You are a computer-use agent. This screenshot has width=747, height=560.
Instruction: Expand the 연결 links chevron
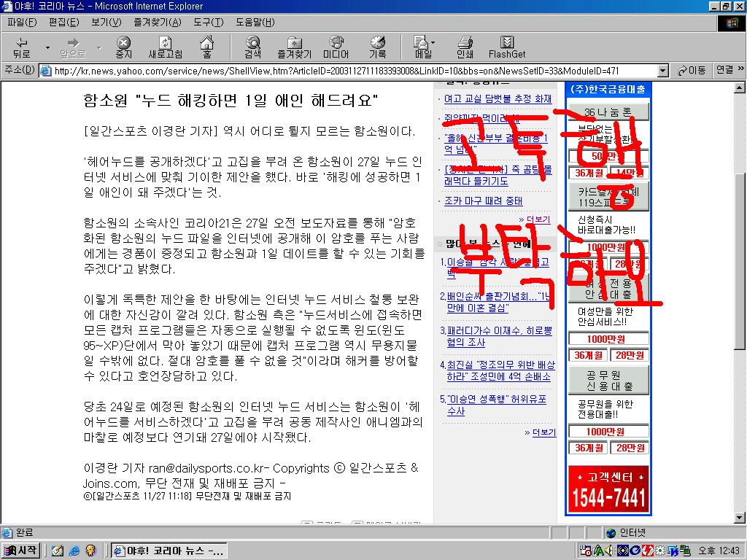pyautogui.click(x=740, y=69)
